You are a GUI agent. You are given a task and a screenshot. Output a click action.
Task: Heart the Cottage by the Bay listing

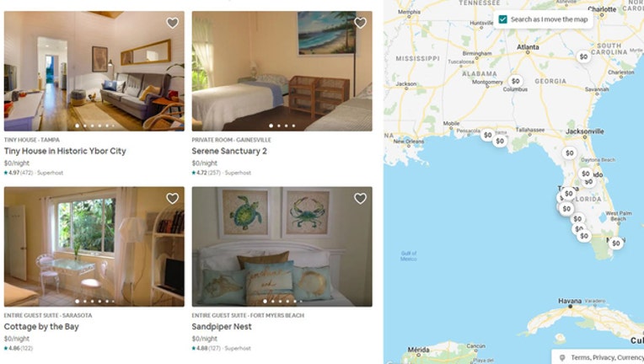point(173,198)
